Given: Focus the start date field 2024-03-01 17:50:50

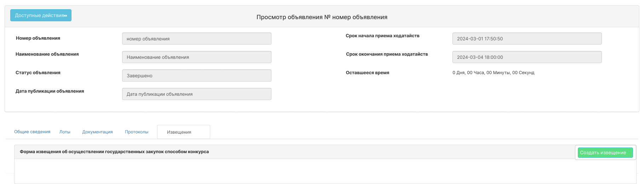Looking at the screenshot, I should (x=527, y=39).
